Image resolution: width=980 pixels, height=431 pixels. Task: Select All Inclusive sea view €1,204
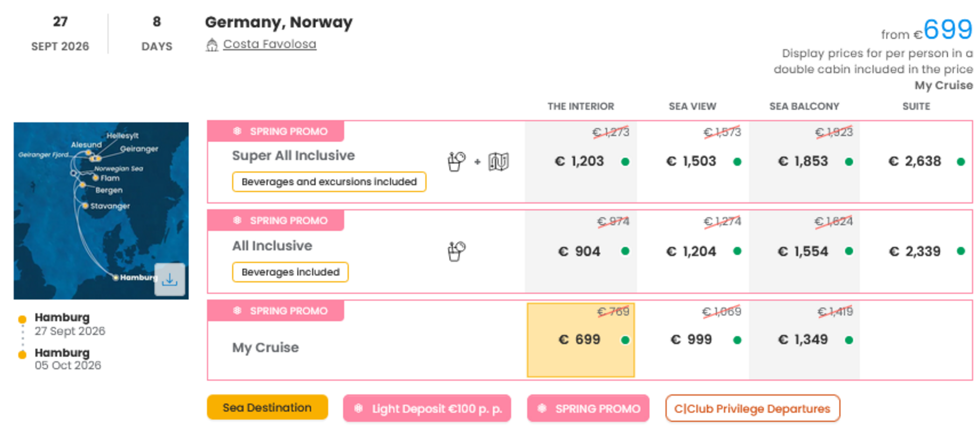(x=692, y=251)
